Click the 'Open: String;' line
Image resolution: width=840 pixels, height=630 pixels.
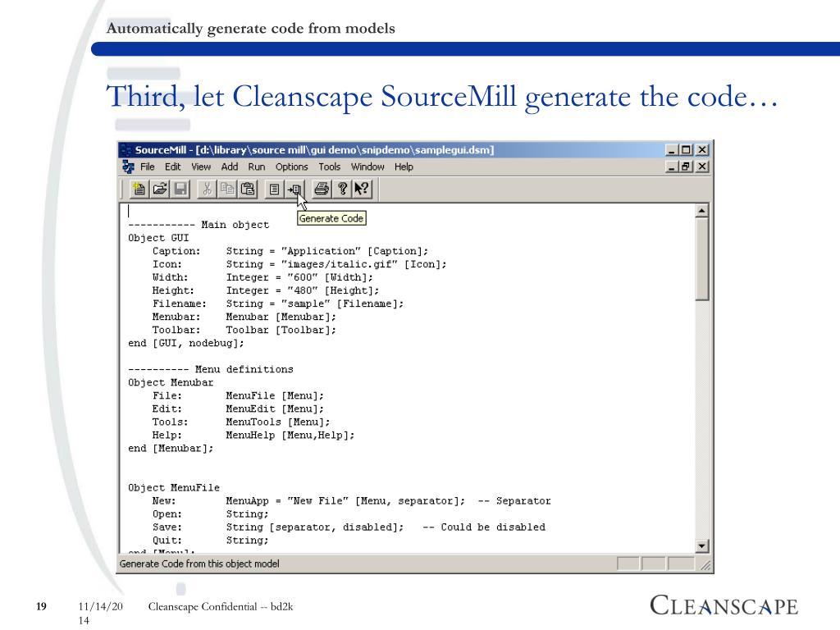211,514
